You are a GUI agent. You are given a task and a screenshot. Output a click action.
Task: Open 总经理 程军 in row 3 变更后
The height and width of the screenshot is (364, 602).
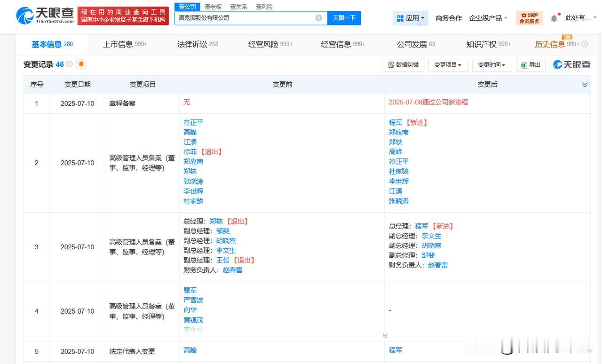click(x=421, y=226)
